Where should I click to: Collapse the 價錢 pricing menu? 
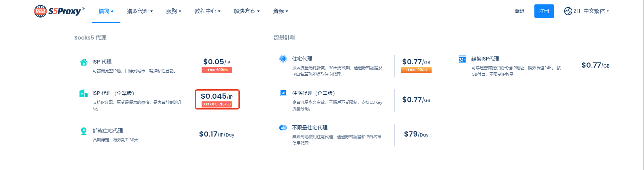(x=106, y=11)
